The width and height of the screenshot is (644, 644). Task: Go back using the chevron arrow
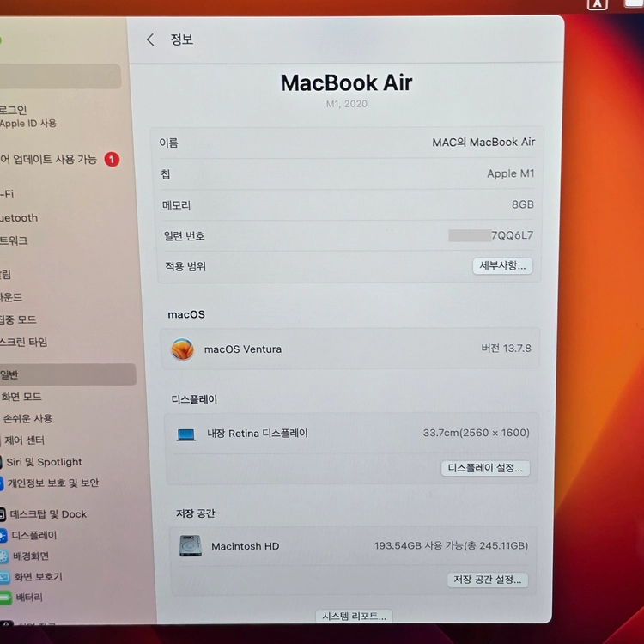pos(150,39)
